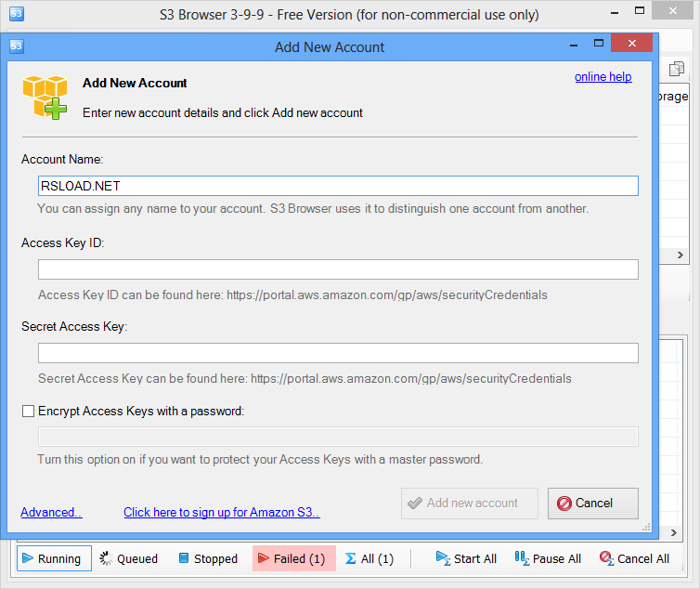Screen dimensions: 700x589
Task: Close the Add New Account dialog
Action: (631, 44)
